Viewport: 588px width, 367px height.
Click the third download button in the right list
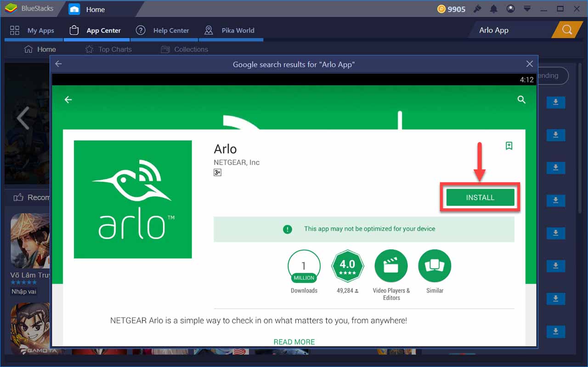[x=555, y=167]
